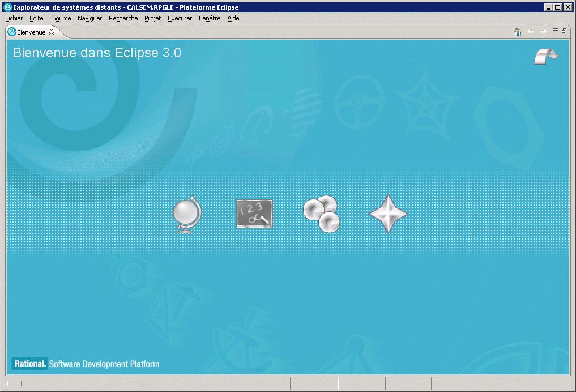Open the Source menu
This screenshot has width=576, height=392.
pyautogui.click(x=61, y=18)
